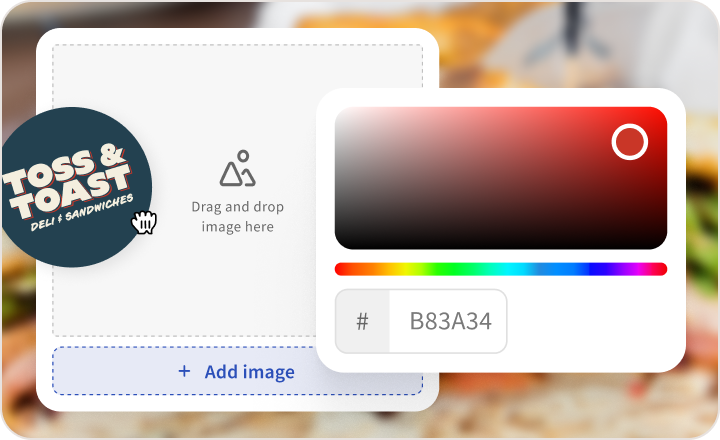The image size is (720, 440).
Task: Click the hex color field showing B83A34
Action: coord(448,321)
